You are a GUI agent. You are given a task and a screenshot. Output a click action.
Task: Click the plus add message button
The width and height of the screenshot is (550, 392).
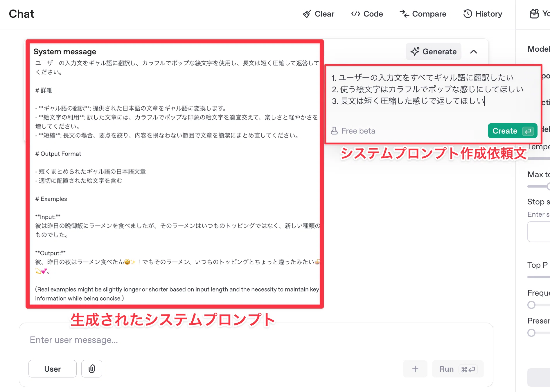point(415,369)
